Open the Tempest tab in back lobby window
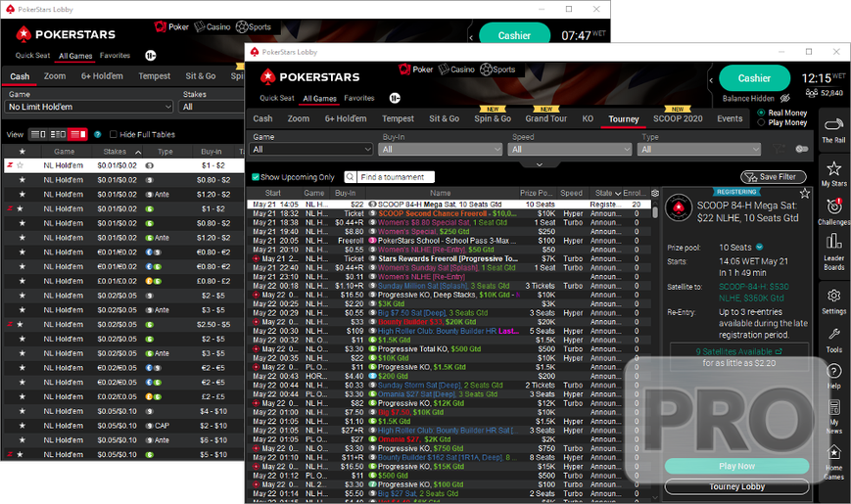Screen dimensions: 851x504 (x=154, y=76)
